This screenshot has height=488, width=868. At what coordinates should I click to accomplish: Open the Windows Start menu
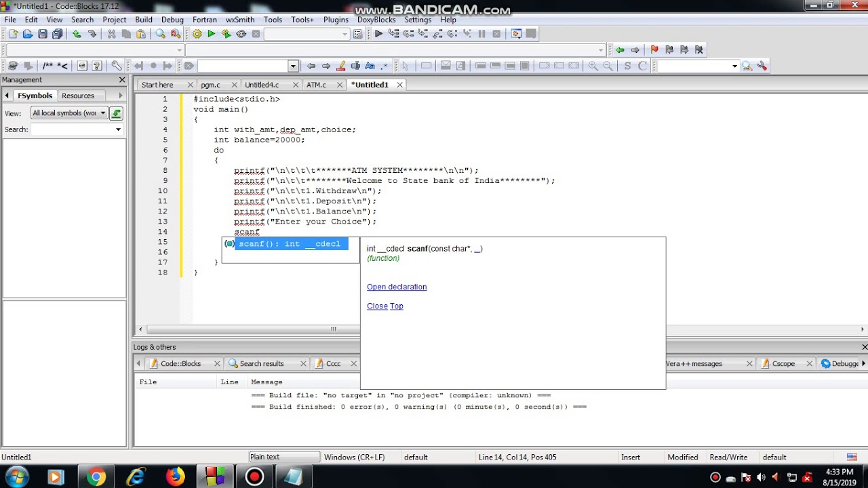[x=16, y=477]
